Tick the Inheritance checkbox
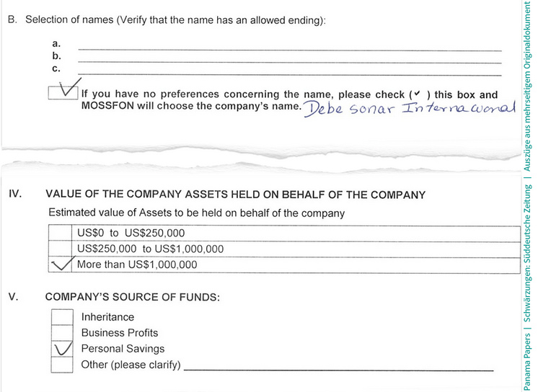 (62, 317)
